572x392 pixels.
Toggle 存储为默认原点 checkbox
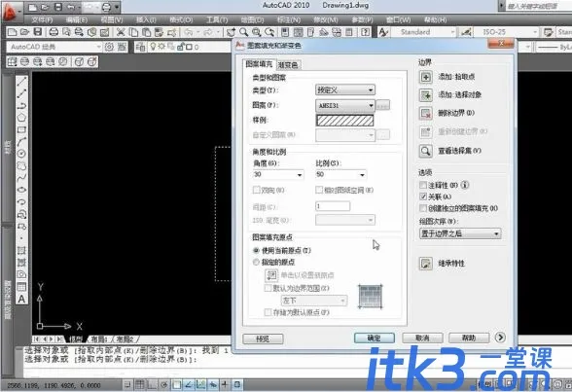click(268, 312)
